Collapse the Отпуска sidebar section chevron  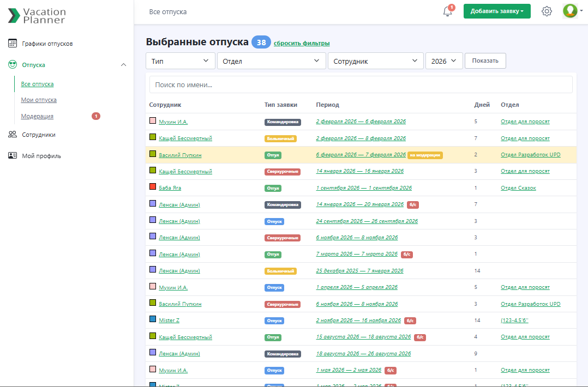(123, 65)
